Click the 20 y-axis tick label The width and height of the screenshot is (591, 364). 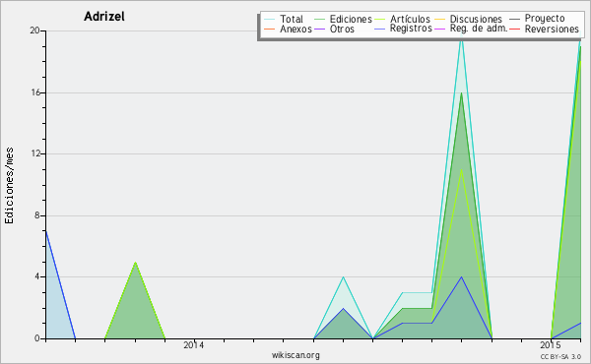(34, 30)
